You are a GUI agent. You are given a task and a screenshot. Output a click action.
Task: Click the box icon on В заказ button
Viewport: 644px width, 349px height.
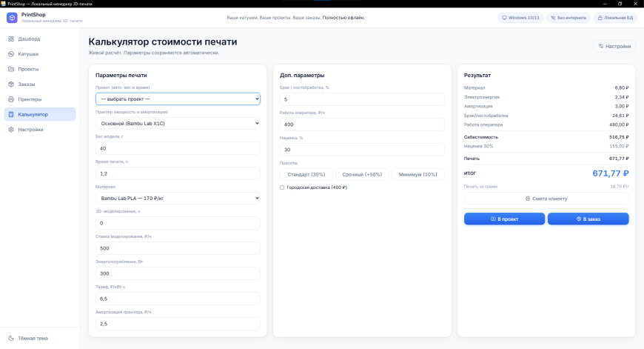click(x=579, y=219)
